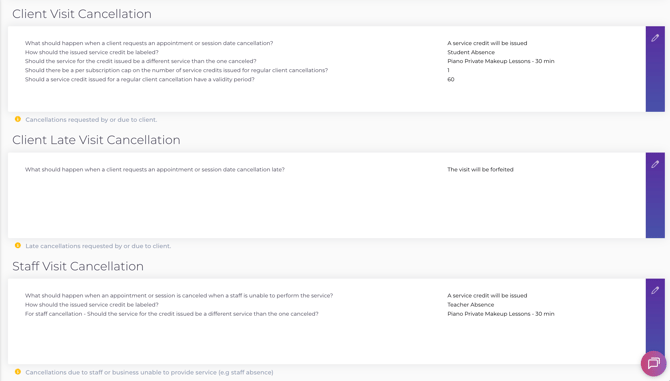The image size is (670, 381).
Task: Click note 'Cancellations requested by or due to client.'
Action: click(91, 120)
